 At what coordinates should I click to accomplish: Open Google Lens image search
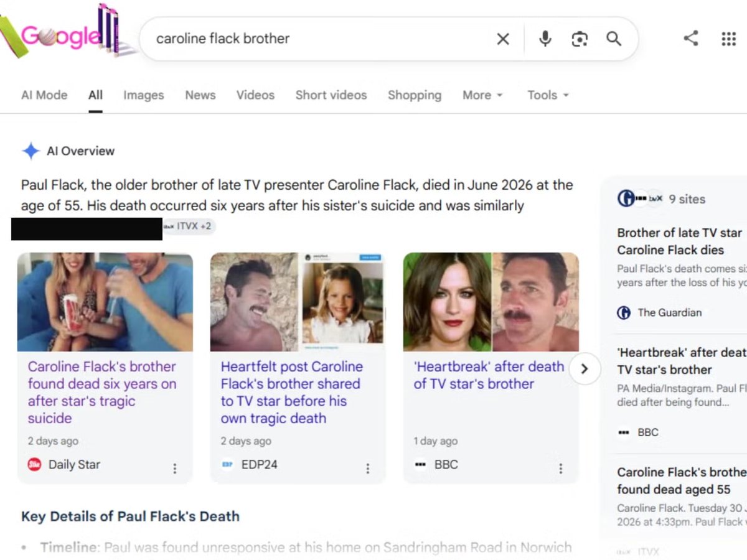tap(580, 39)
